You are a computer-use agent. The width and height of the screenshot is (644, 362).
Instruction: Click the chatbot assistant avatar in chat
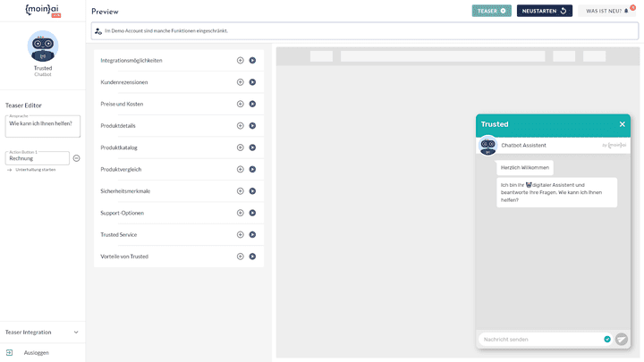pos(488,146)
